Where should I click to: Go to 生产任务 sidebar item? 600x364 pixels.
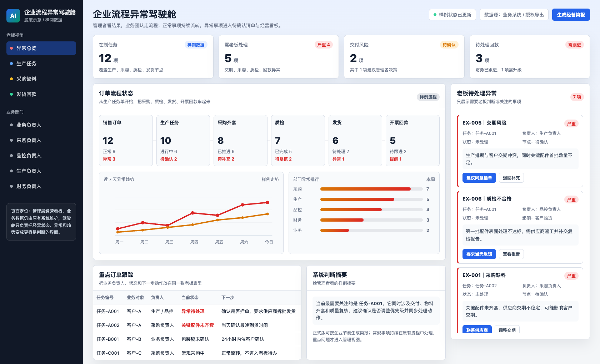(x=41, y=64)
